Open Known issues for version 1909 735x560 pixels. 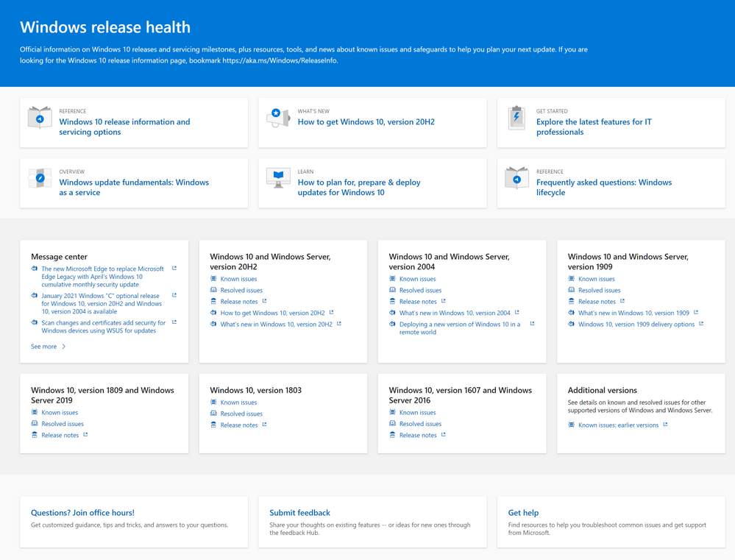click(597, 279)
